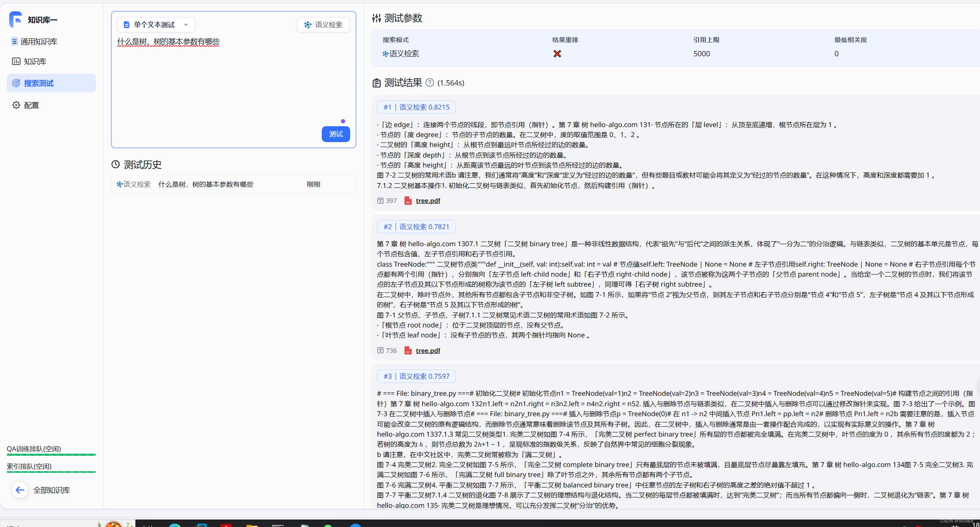Click the sliders icon beside 测试参数

pos(376,18)
